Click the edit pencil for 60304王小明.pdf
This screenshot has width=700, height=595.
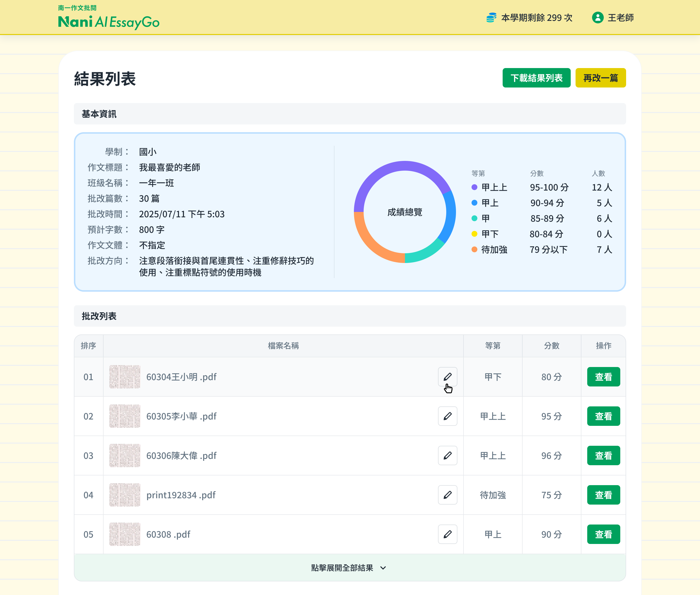pyautogui.click(x=447, y=377)
